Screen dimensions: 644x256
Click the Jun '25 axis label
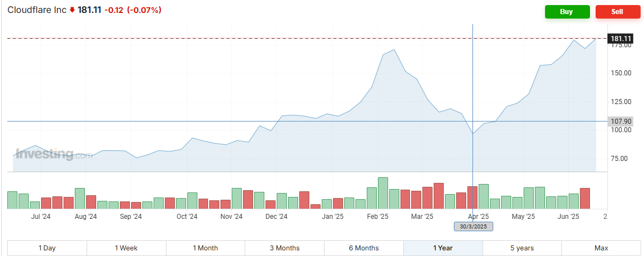(569, 215)
